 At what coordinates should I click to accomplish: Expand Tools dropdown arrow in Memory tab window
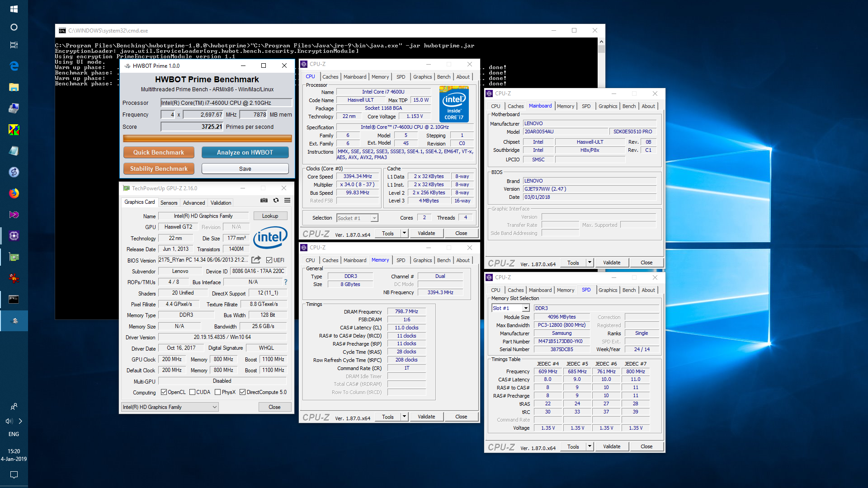[x=404, y=417]
